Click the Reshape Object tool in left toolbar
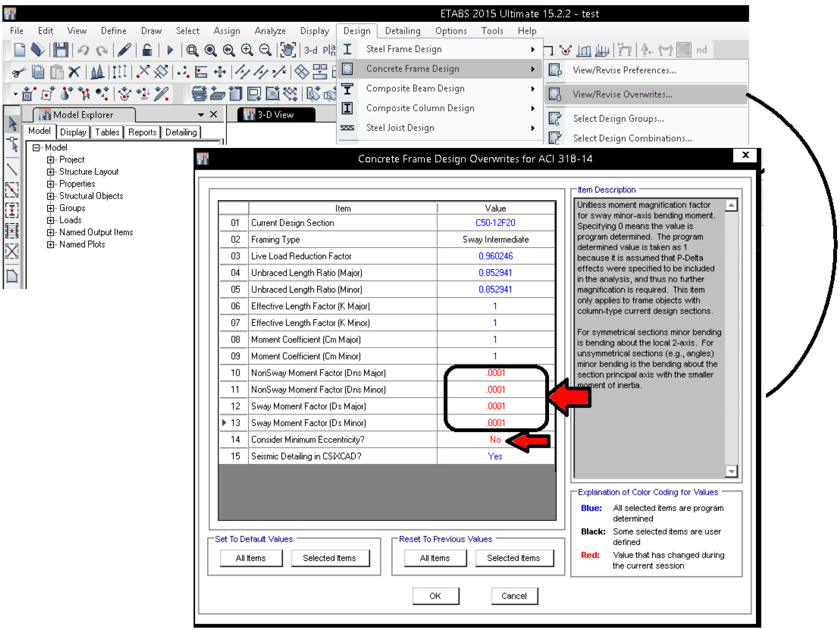Screen dimensions: 840x630 [x=12, y=144]
